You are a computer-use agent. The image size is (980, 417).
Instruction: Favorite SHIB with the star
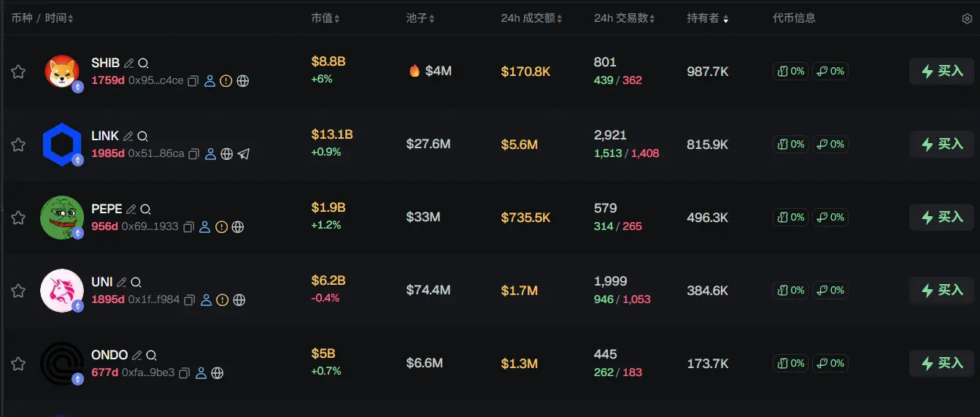pos(18,72)
